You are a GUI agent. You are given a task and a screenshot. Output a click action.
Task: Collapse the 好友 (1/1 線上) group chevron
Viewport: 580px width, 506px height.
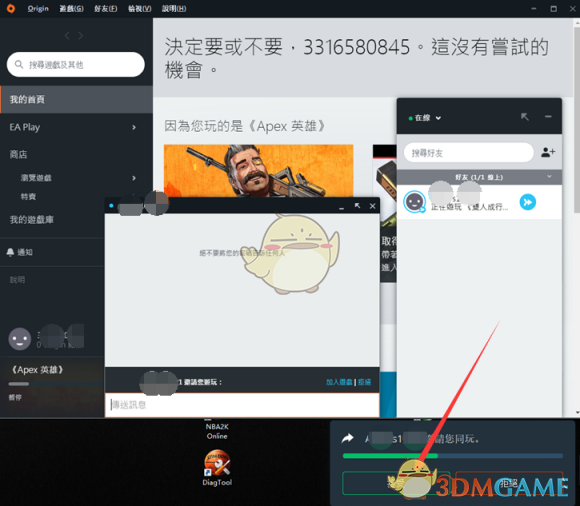(549, 177)
